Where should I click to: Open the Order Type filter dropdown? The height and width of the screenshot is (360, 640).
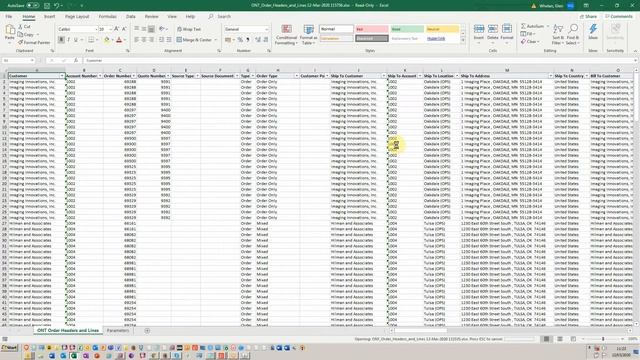[x=297, y=76]
